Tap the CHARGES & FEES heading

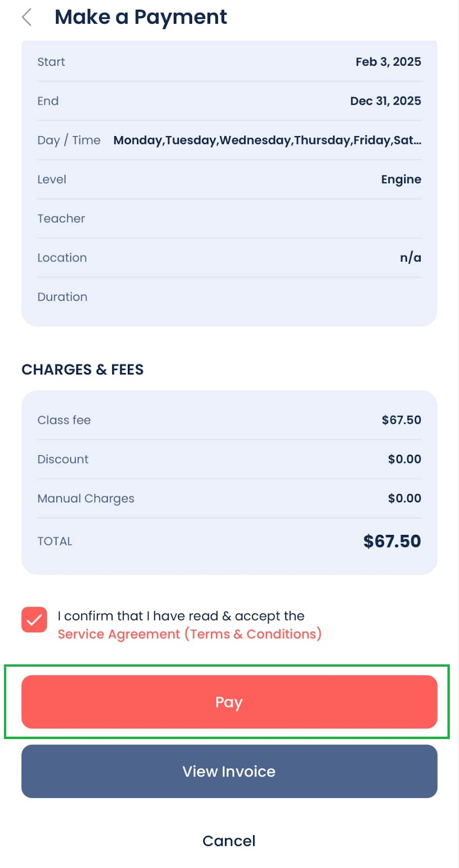[82, 369]
